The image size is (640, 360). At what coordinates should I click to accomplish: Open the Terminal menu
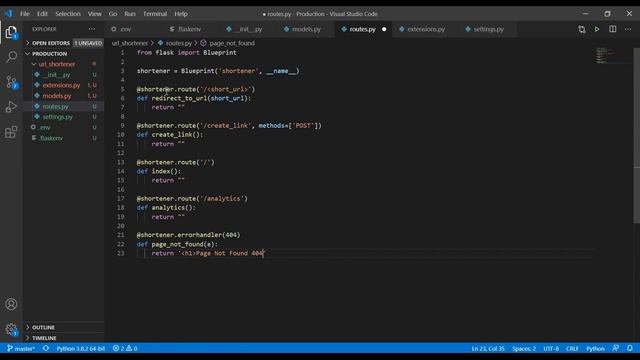[x=155, y=13]
